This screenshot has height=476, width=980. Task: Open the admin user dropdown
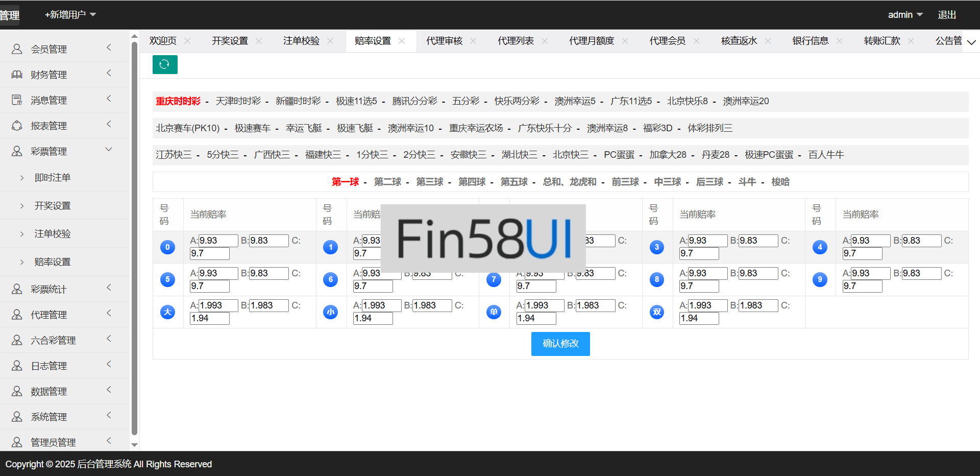[905, 15]
